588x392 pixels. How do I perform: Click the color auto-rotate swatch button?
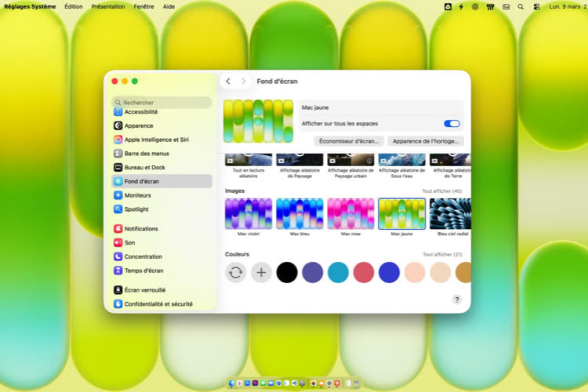point(235,272)
